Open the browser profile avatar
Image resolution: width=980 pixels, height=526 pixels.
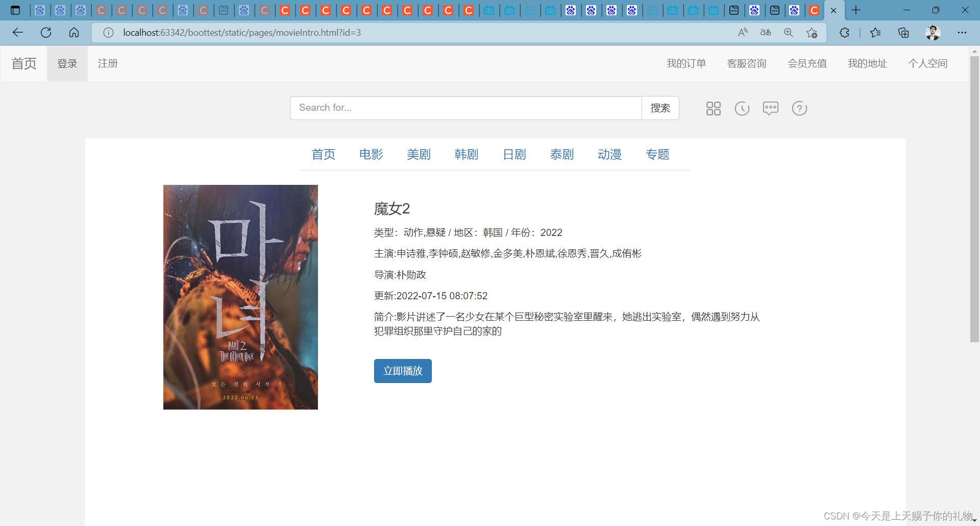tap(933, 32)
